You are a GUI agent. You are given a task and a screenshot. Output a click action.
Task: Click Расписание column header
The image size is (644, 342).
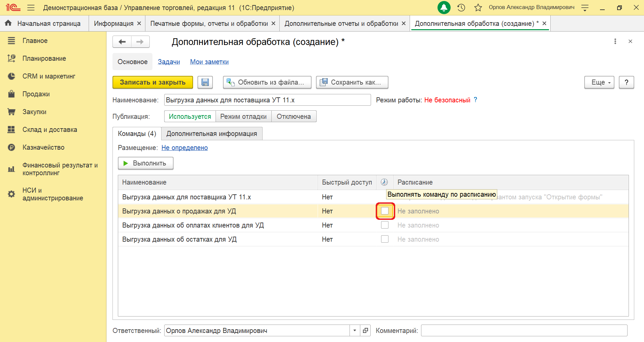tap(511, 182)
